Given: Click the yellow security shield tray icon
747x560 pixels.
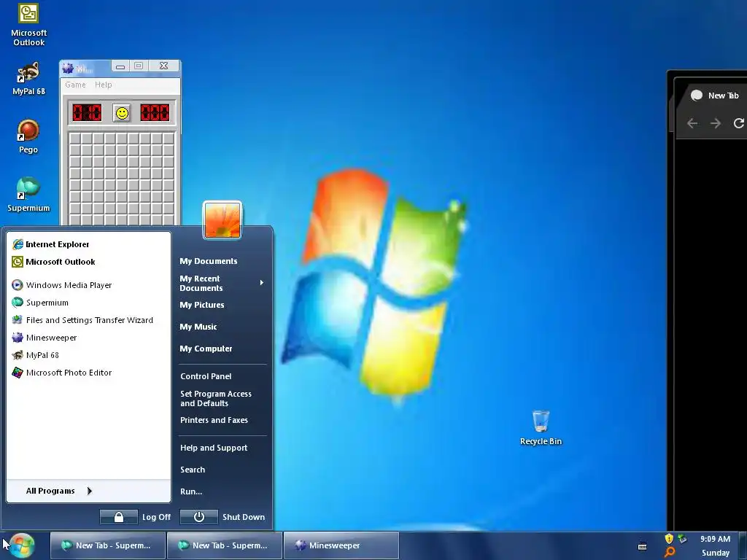Looking at the screenshot, I should (x=669, y=539).
